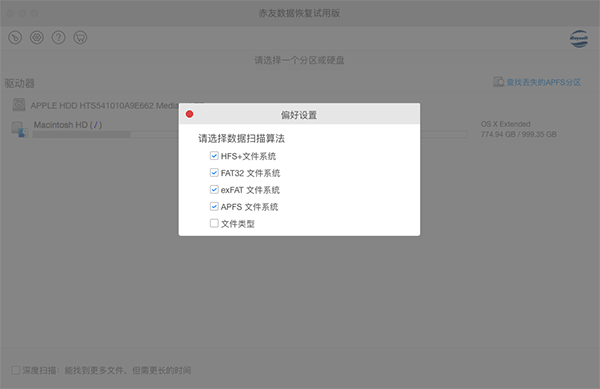The height and width of the screenshot is (389, 600).
Task: Uncheck the exFAT 文件系统 checkbox
Action: pos(214,189)
